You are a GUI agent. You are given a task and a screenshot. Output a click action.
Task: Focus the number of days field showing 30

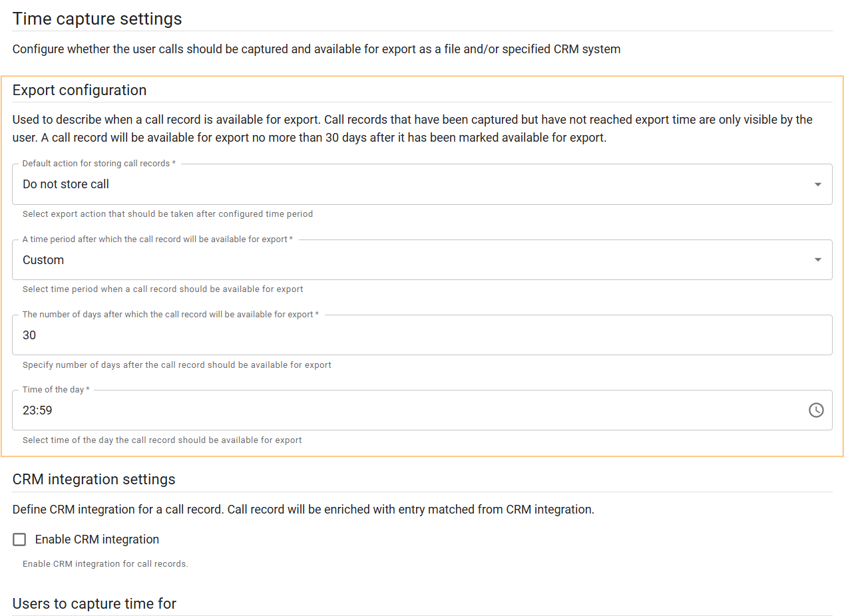coord(399,335)
